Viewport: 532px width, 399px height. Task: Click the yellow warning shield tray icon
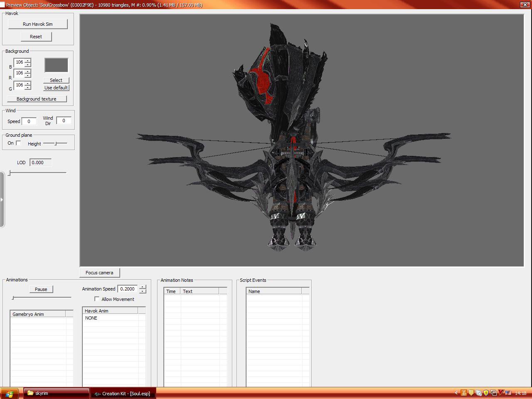point(486,393)
